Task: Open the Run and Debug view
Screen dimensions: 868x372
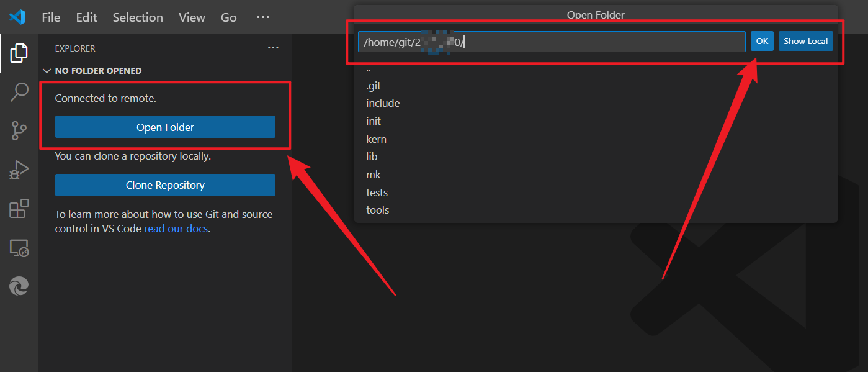Action: (x=19, y=170)
